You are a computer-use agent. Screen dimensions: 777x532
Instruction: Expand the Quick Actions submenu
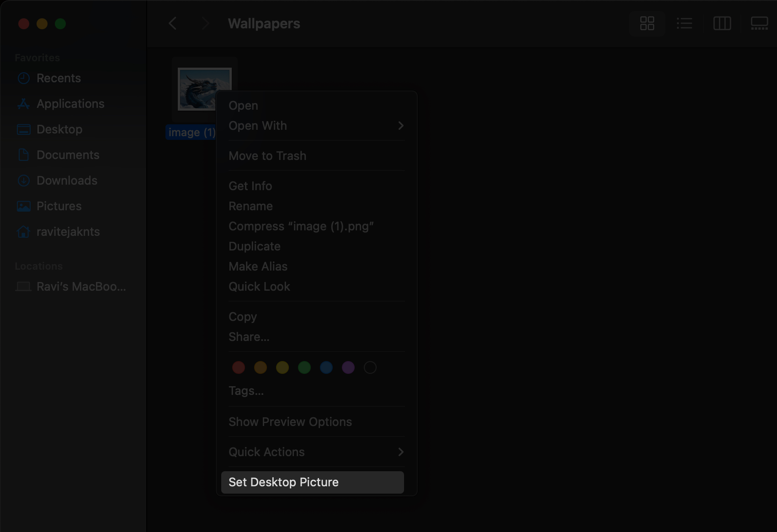316,452
